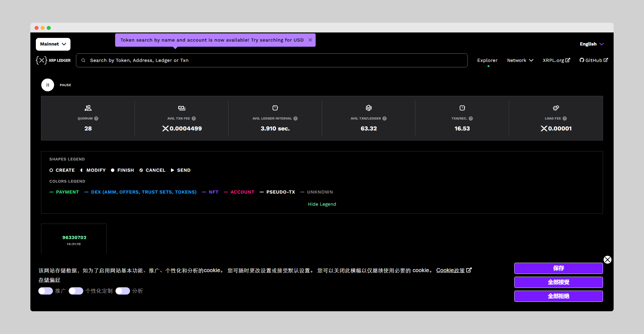Open the Explorer nav item

[487, 60]
